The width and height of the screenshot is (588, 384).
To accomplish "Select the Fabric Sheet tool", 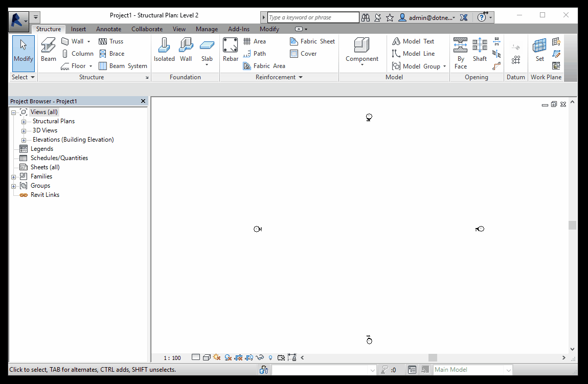I will point(312,41).
